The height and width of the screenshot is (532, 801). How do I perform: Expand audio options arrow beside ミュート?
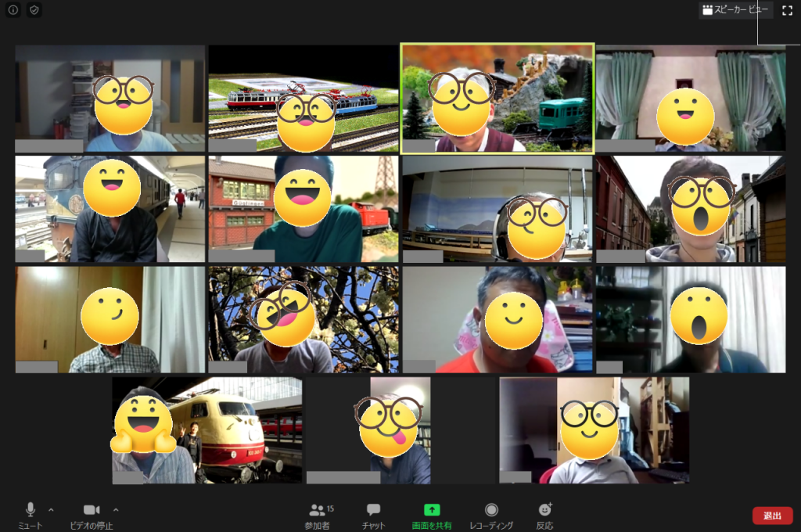point(51,510)
